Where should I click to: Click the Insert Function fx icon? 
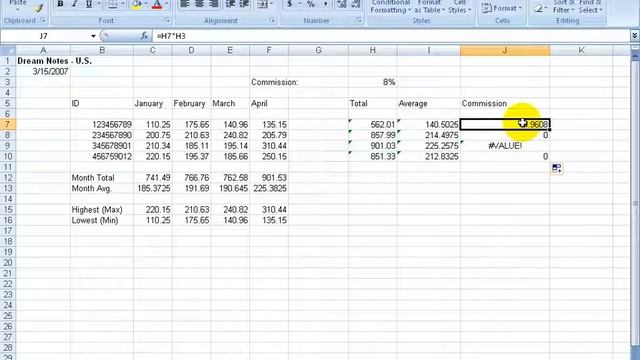click(x=144, y=36)
